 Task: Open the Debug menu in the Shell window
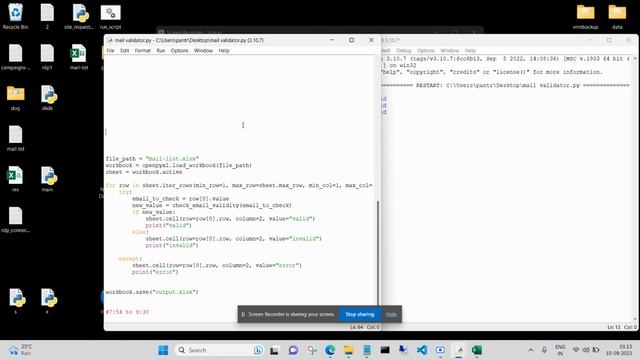[x=403, y=51]
